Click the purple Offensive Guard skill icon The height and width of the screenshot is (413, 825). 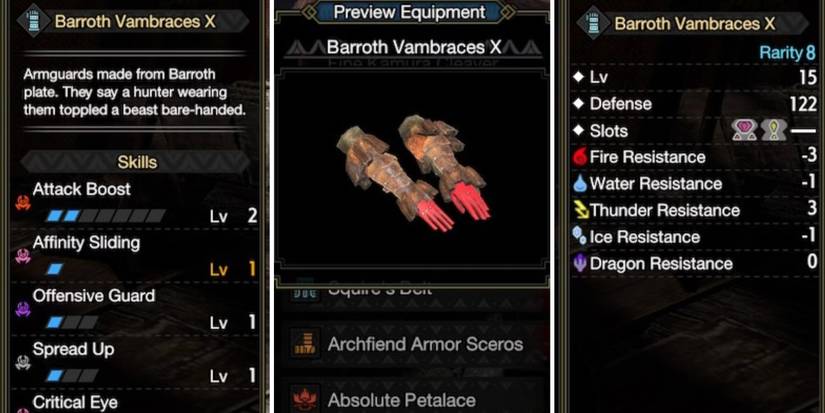[x=23, y=309]
